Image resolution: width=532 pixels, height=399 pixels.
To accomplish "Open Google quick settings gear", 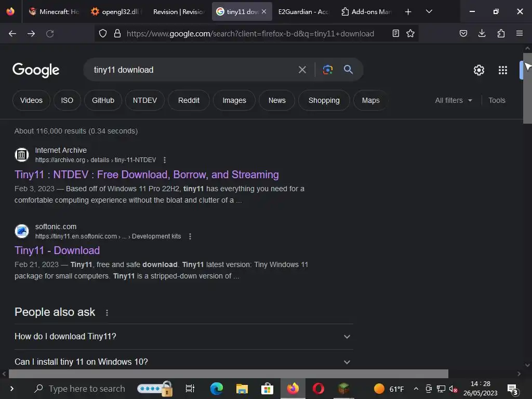I will pos(478,70).
